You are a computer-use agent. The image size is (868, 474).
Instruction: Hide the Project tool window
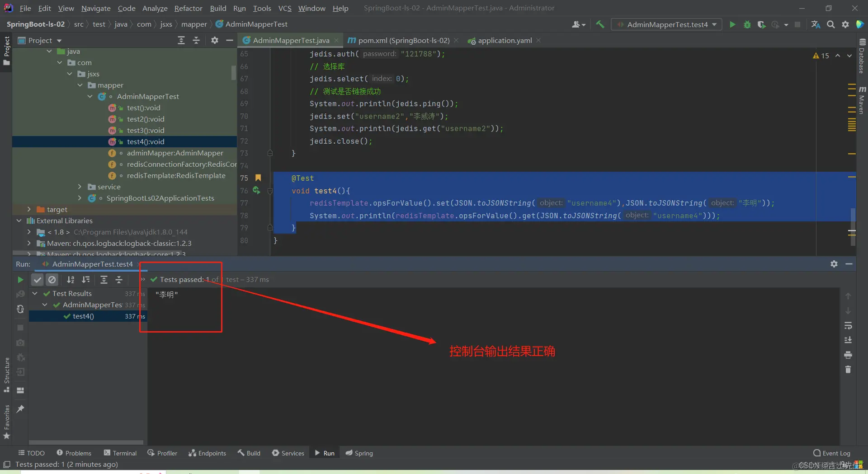tap(230, 40)
